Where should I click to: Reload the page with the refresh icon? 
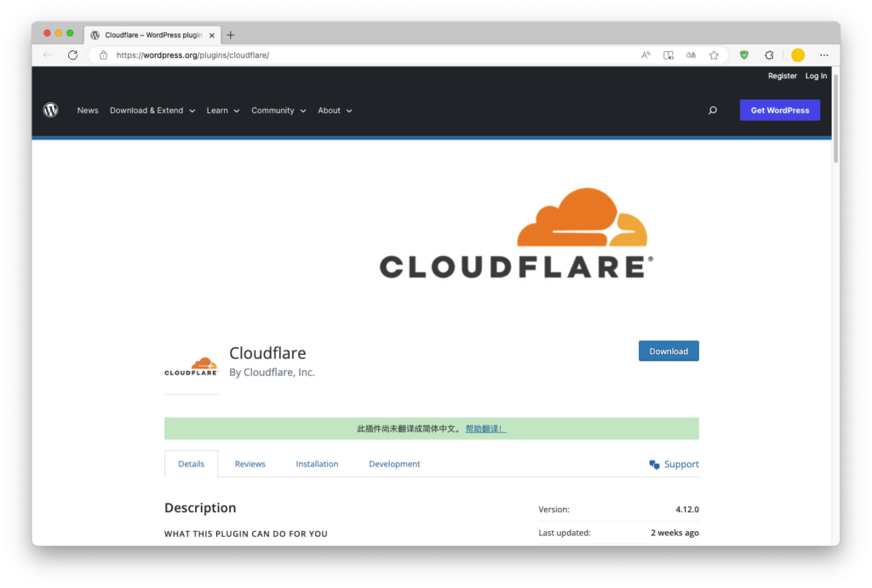click(x=72, y=55)
